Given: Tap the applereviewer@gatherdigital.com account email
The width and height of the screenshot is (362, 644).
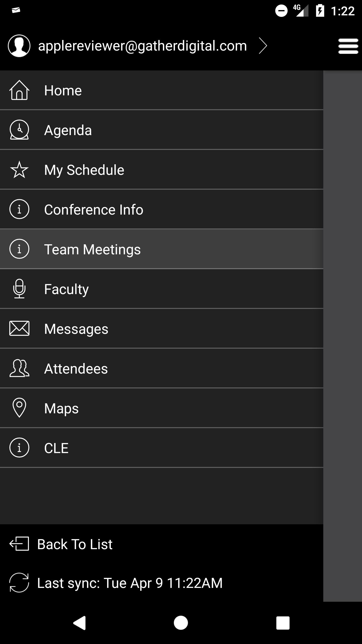Looking at the screenshot, I should pyautogui.click(x=142, y=46).
